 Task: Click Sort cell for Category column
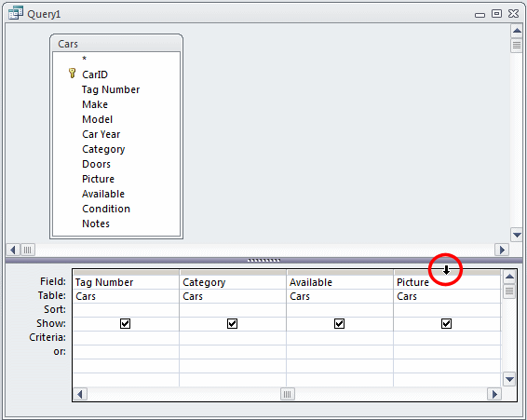coord(233,310)
